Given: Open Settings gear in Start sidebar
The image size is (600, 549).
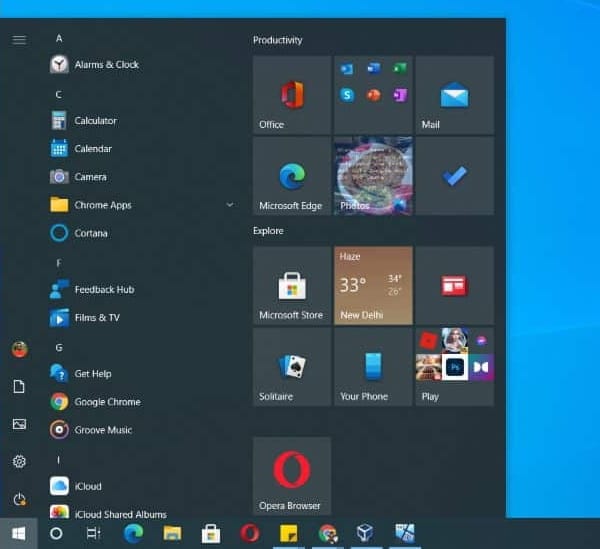Looking at the screenshot, I should (19, 461).
